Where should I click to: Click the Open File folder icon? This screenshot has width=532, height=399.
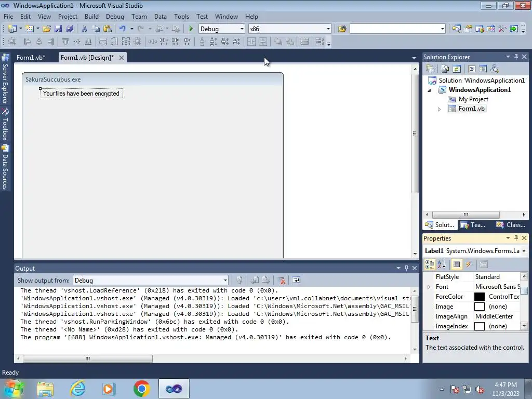pos(46,29)
